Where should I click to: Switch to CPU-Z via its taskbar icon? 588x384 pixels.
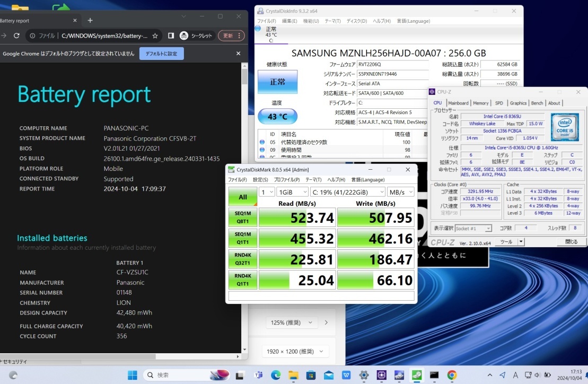(x=381, y=375)
